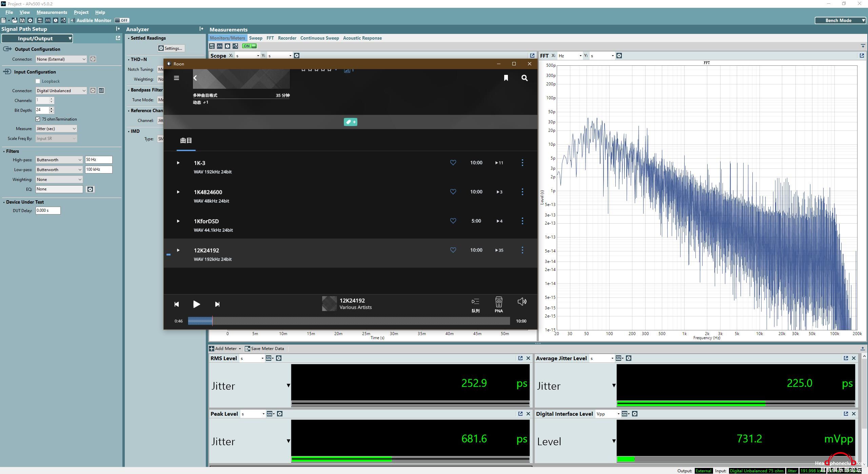Click Add Meter button
The image size is (868, 474).
[225, 348]
